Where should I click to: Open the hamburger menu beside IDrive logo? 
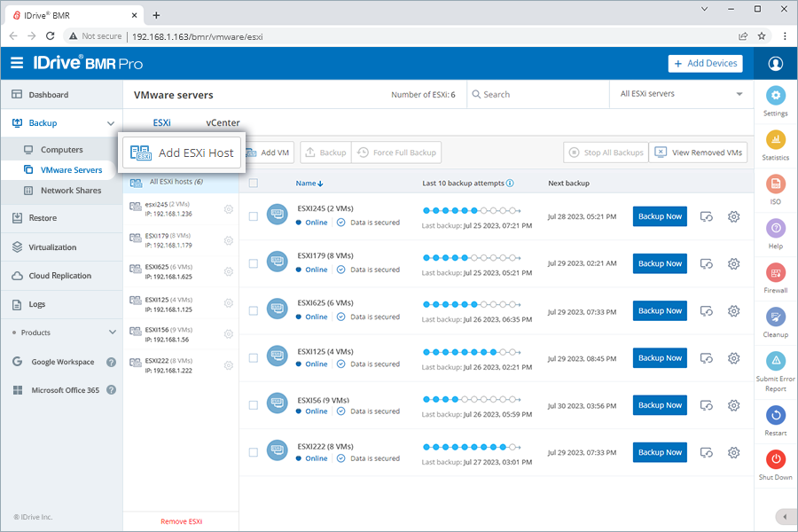17,63
